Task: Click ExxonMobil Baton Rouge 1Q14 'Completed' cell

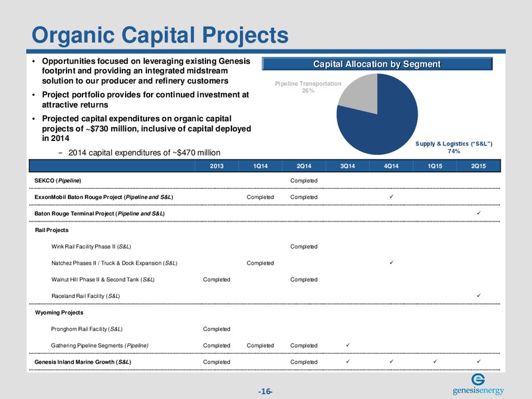Action: point(260,197)
